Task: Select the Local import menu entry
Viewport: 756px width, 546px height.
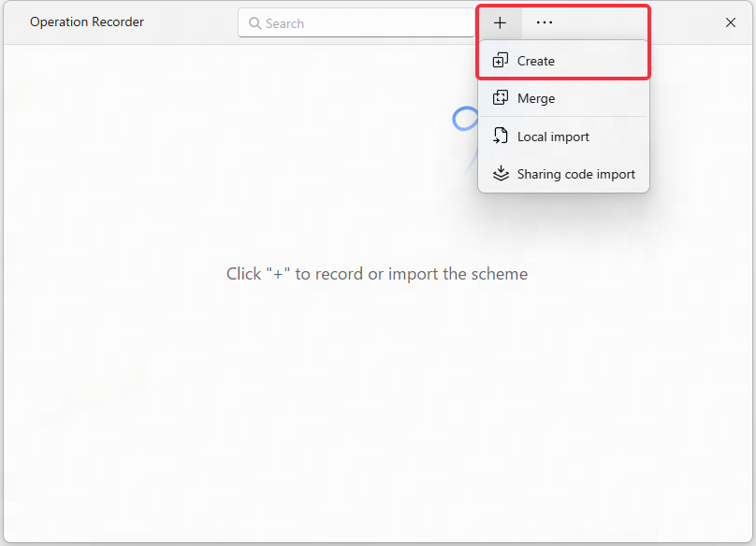Action: 563,136
